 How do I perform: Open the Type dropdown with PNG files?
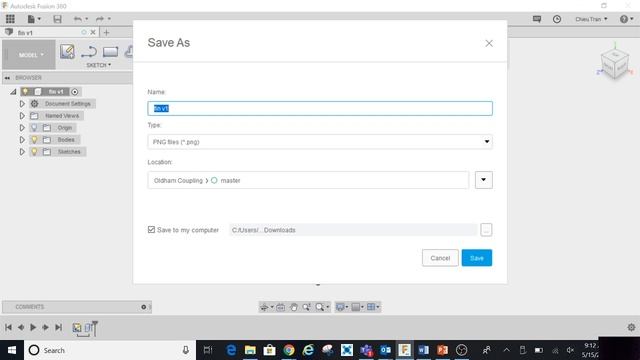click(320, 142)
